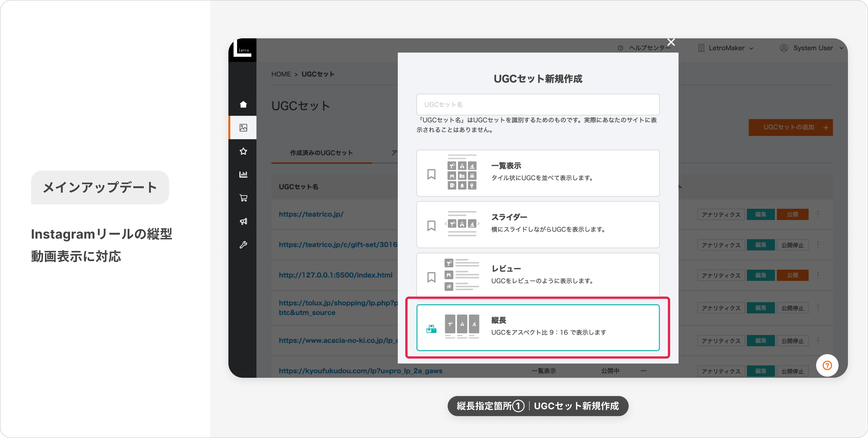
Task: Click HOME in the breadcrumb
Action: click(281, 74)
